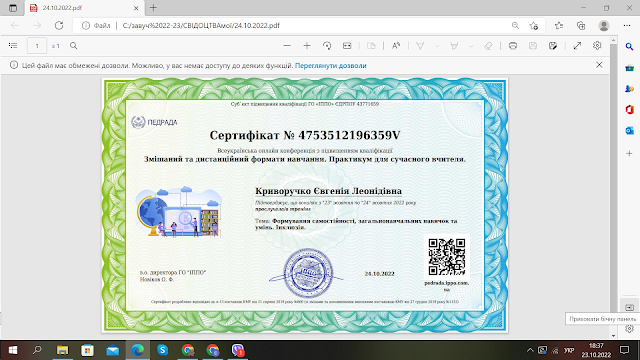The width and height of the screenshot is (640, 360).
Task: Enter full screen PDF view
Action: pos(577,46)
